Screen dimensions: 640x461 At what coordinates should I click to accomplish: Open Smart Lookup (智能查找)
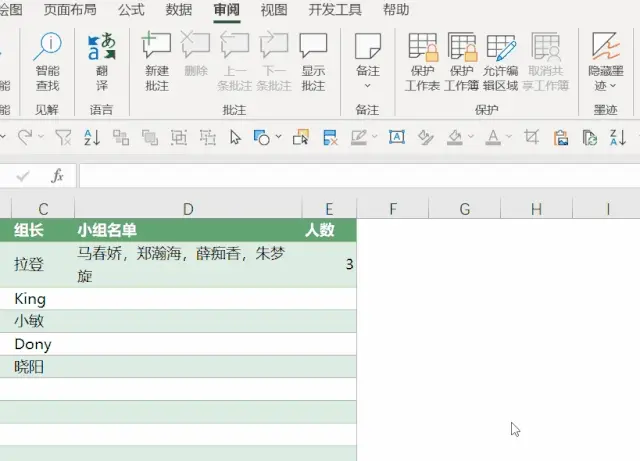tap(47, 62)
